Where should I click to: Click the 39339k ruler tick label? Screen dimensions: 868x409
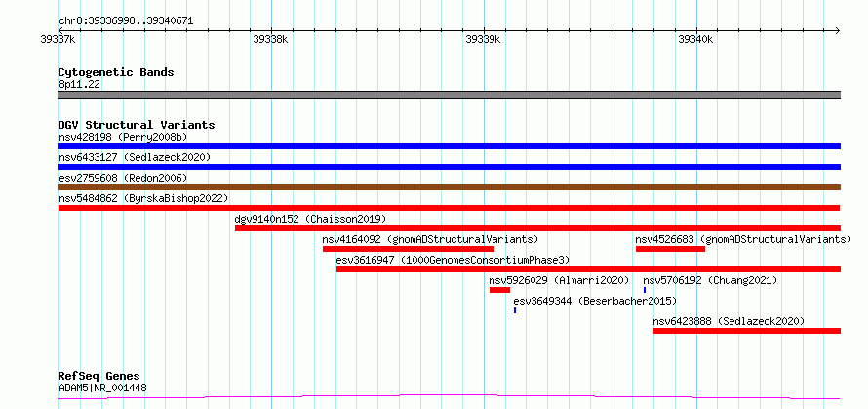click(x=484, y=39)
